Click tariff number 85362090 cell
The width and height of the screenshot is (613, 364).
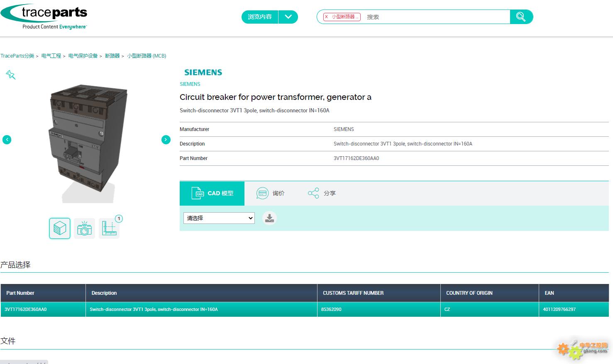(379, 309)
